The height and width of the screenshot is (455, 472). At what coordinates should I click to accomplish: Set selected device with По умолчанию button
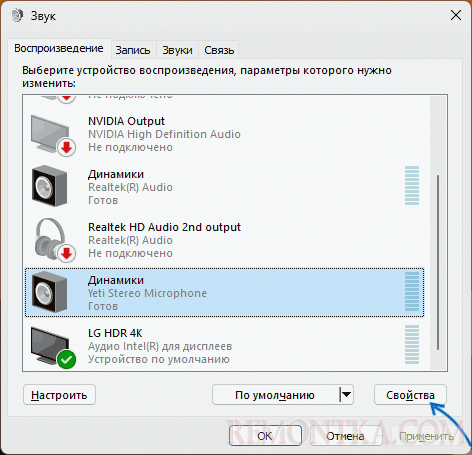point(276,395)
